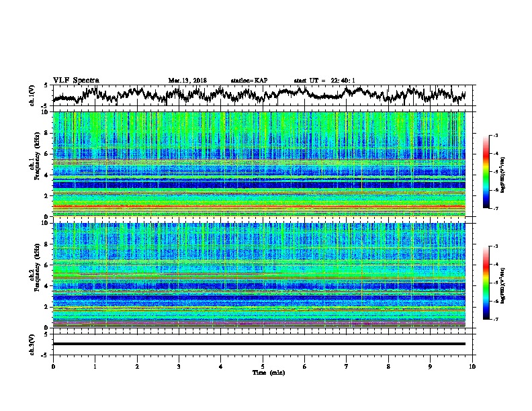Click the "station=KAP" header label
The height and width of the screenshot is (411, 532).
coord(249,81)
